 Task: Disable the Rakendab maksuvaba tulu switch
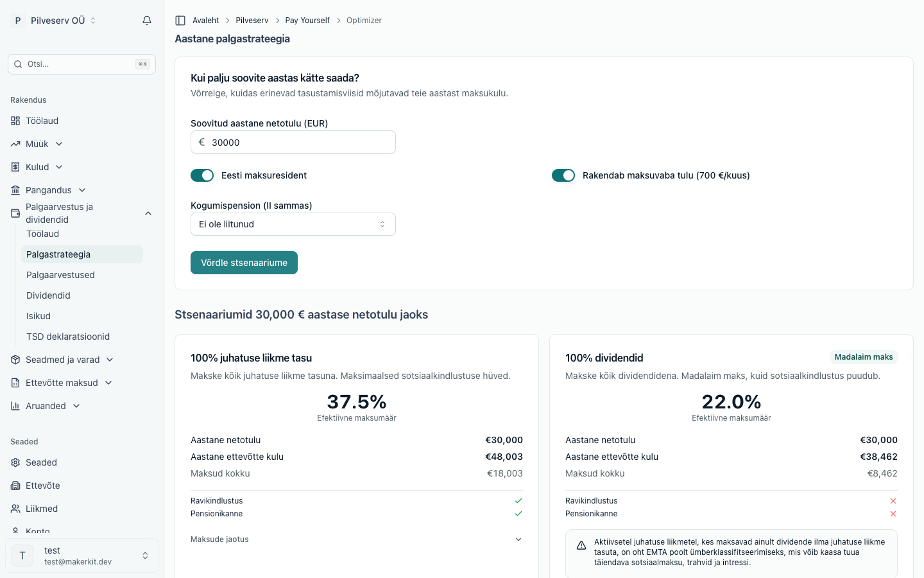tap(563, 175)
